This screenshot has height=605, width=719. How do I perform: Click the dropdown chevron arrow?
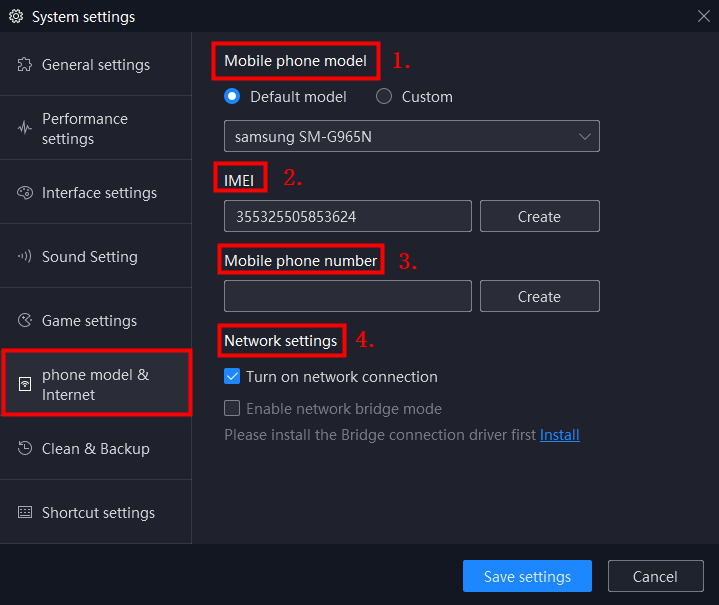click(585, 137)
